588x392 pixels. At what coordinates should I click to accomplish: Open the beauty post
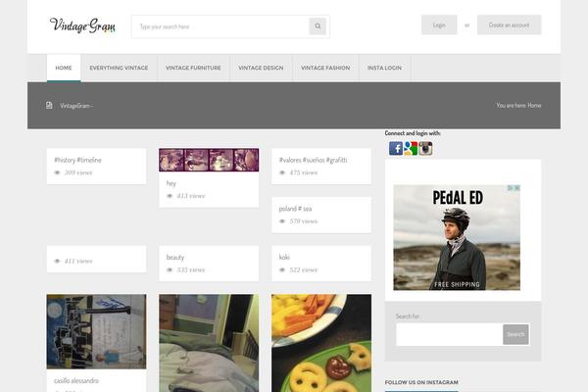coord(175,258)
